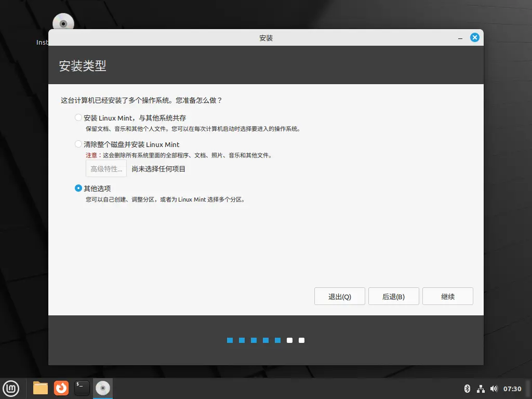Open Firefox browser from the taskbar
The image size is (532, 399).
pos(61,388)
